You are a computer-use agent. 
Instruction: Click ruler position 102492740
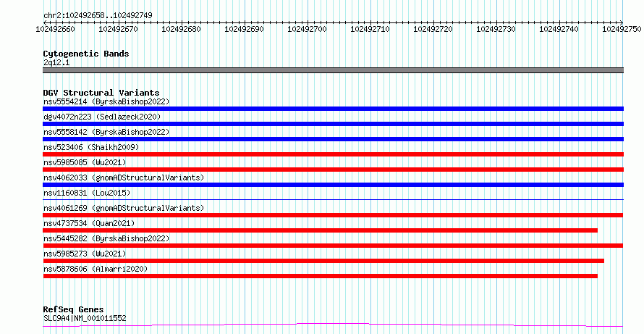pos(558,29)
